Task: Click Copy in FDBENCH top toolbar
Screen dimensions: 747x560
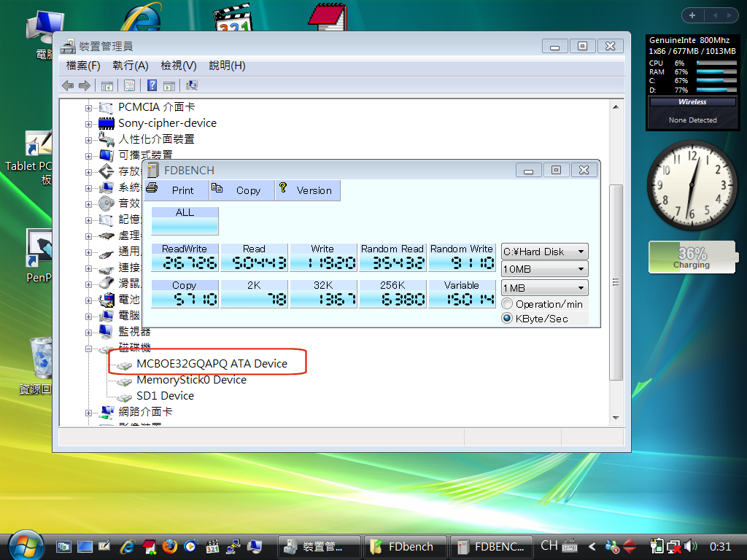Action: point(242,190)
